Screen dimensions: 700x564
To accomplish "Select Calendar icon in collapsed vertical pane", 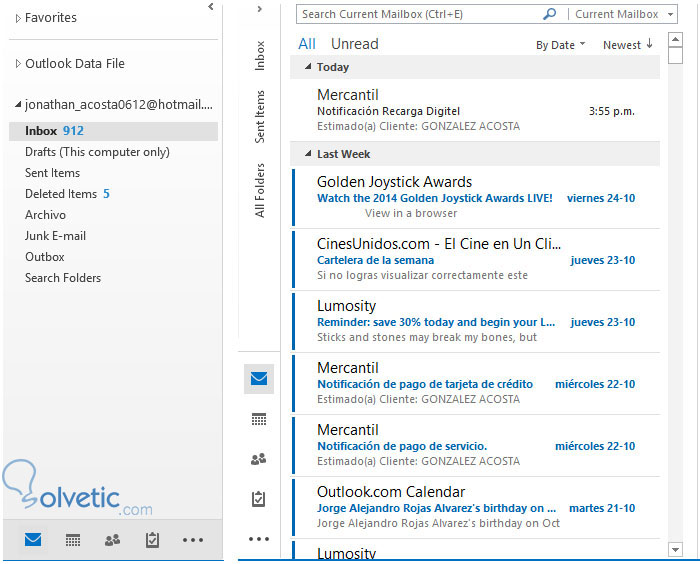I will pyautogui.click(x=259, y=419).
